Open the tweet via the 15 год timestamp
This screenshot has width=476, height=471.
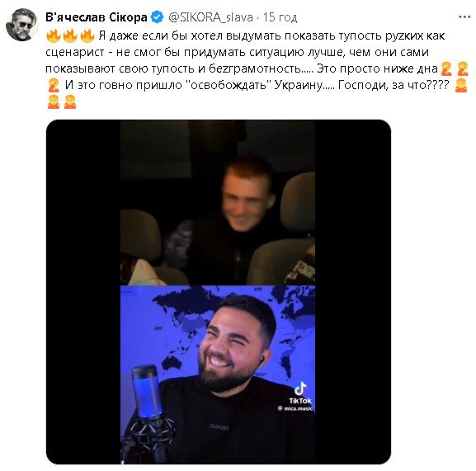pos(280,17)
